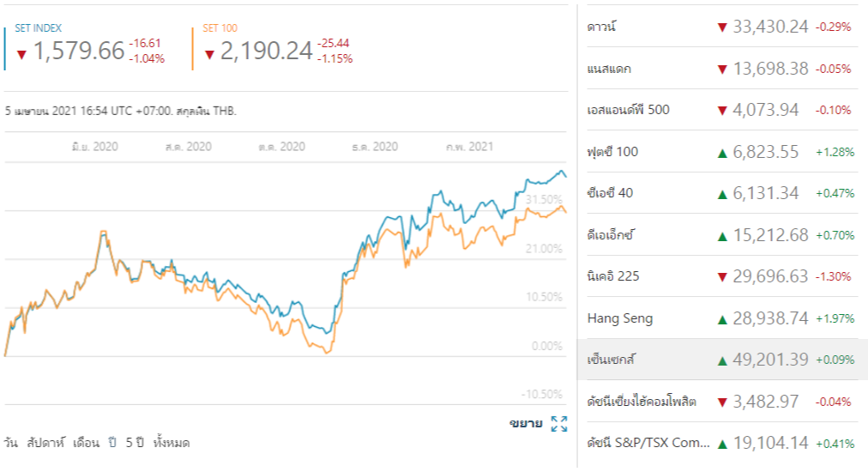Image resolution: width=868 pixels, height=472 pixels.
Task: Switch chart range to วัน (day)
Action: (x=11, y=444)
